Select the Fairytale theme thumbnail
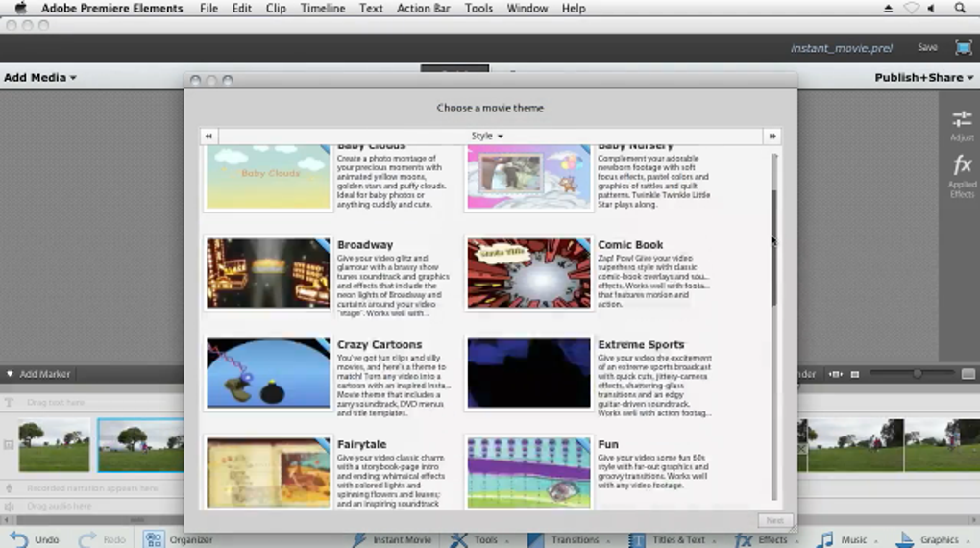This screenshot has height=548, width=980. 268,472
